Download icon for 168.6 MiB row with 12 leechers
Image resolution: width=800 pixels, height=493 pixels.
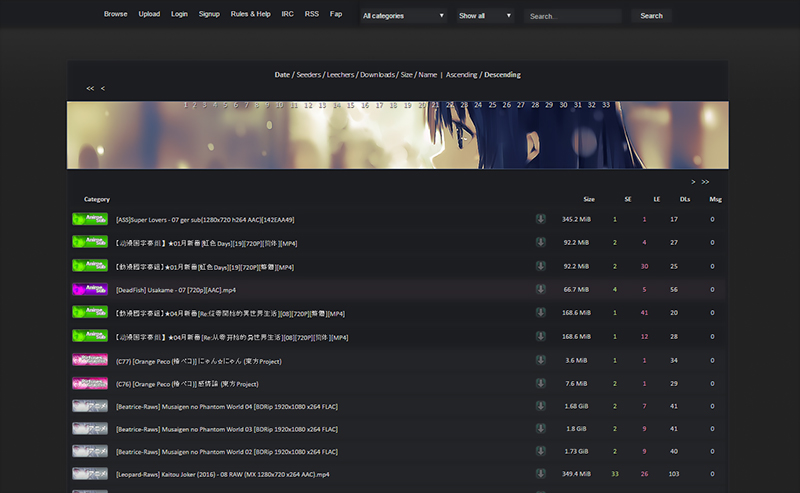tap(540, 336)
